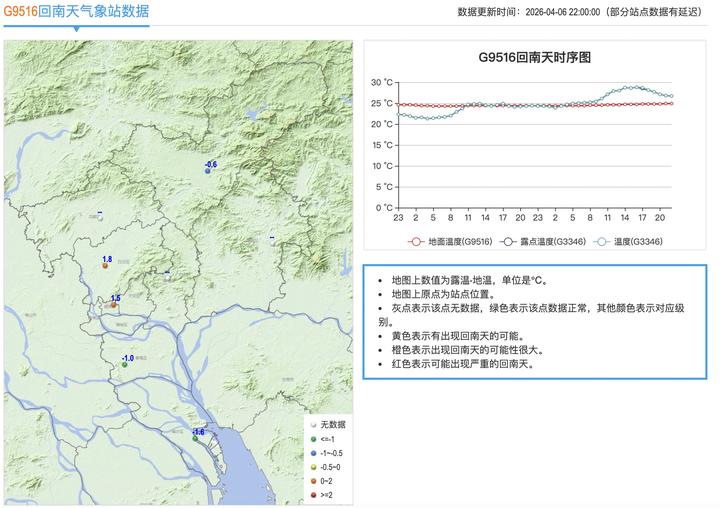This screenshot has height=508, width=720.
Task: Click the blue station marker labeled -0.6
Action: click(x=208, y=171)
